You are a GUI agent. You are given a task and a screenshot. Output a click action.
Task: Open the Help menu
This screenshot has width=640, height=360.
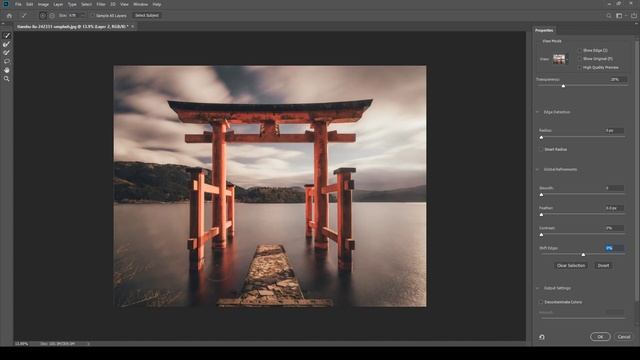[157, 4]
